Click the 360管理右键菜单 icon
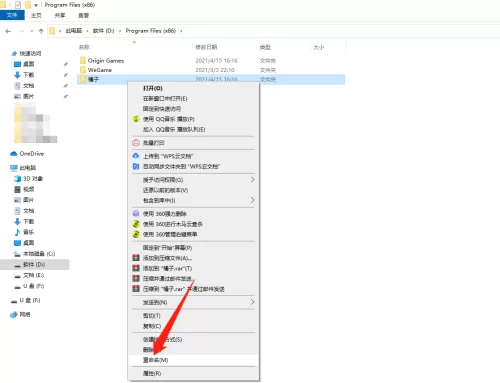 (x=136, y=234)
